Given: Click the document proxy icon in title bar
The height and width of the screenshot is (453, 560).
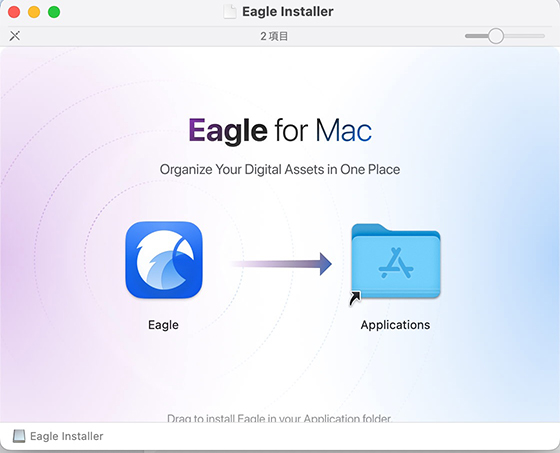Looking at the screenshot, I should pos(230,11).
